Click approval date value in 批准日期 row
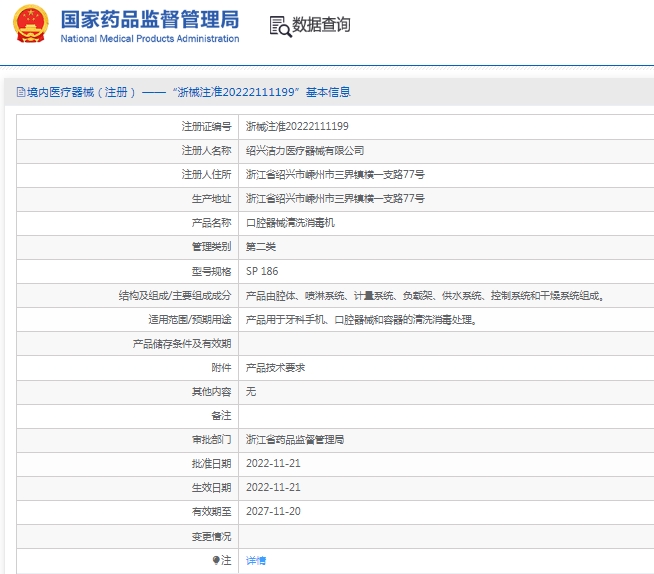This screenshot has height=574, width=654. click(273, 463)
